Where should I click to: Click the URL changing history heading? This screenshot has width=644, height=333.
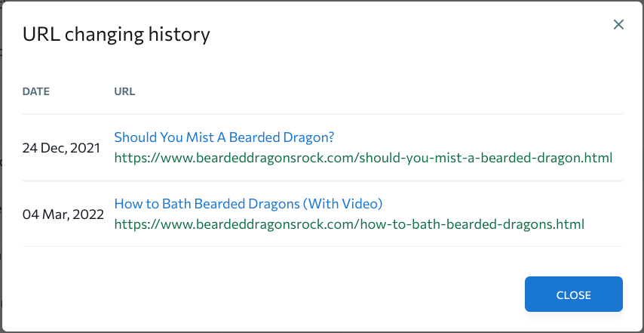tap(116, 35)
